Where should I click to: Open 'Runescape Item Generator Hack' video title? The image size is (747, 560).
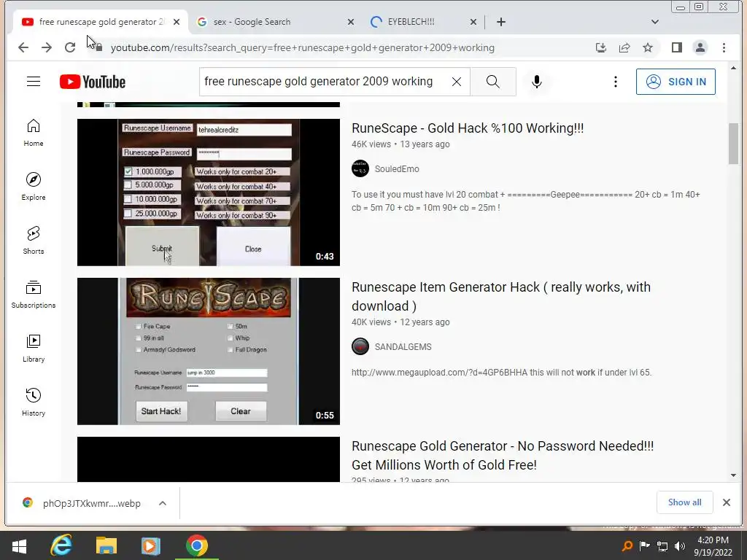point(500,297)
